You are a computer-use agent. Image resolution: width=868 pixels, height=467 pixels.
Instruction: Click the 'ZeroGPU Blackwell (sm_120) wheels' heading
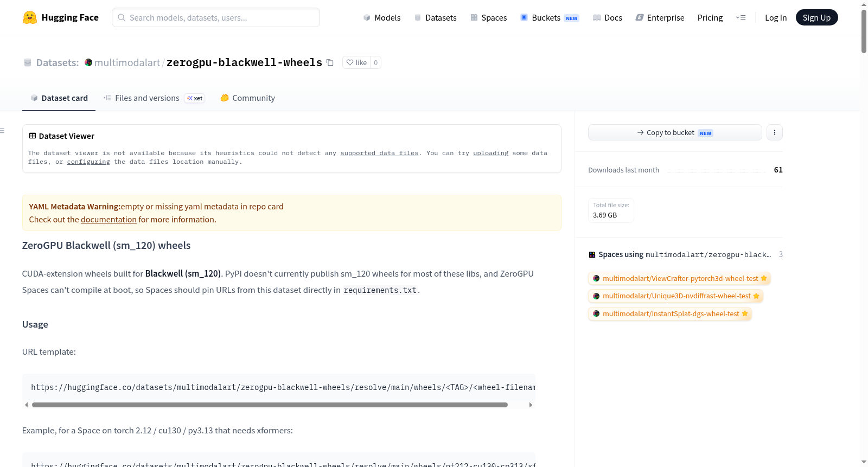click(106, 245)
